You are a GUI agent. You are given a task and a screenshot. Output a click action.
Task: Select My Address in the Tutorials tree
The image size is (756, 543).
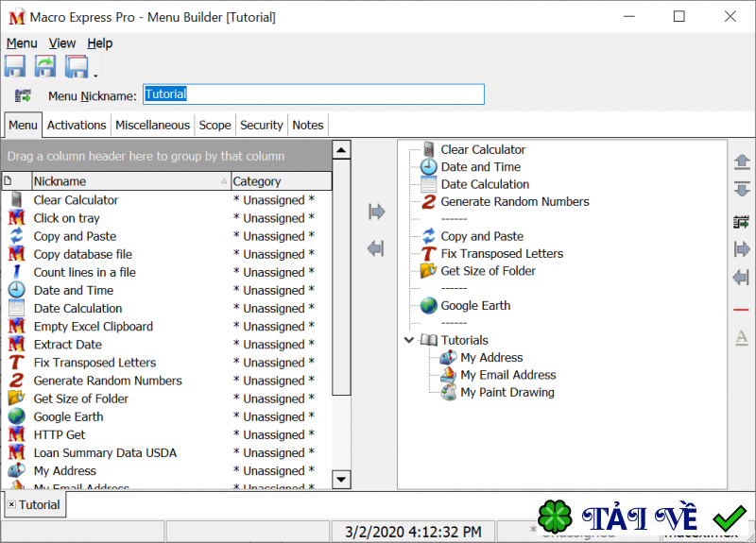pos(491,358)
